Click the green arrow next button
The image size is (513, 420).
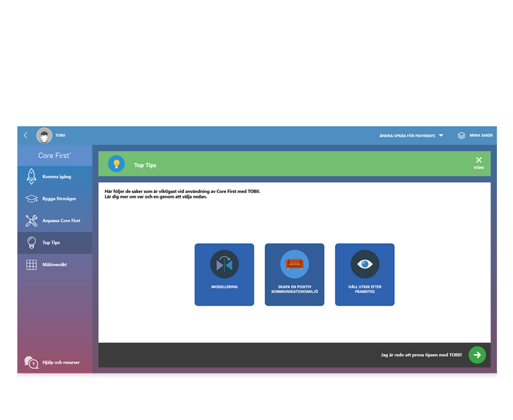tap(477, 355)
